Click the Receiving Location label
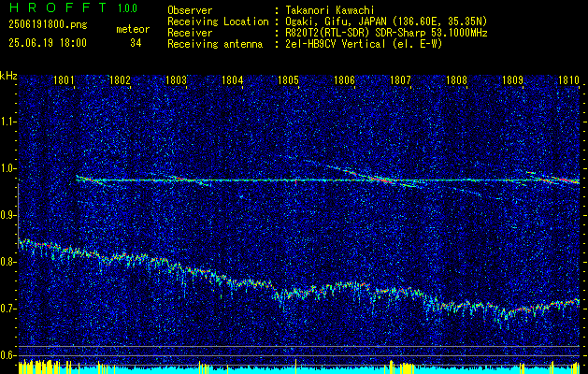Screen dimensions: 588x374 click(218, 22)
